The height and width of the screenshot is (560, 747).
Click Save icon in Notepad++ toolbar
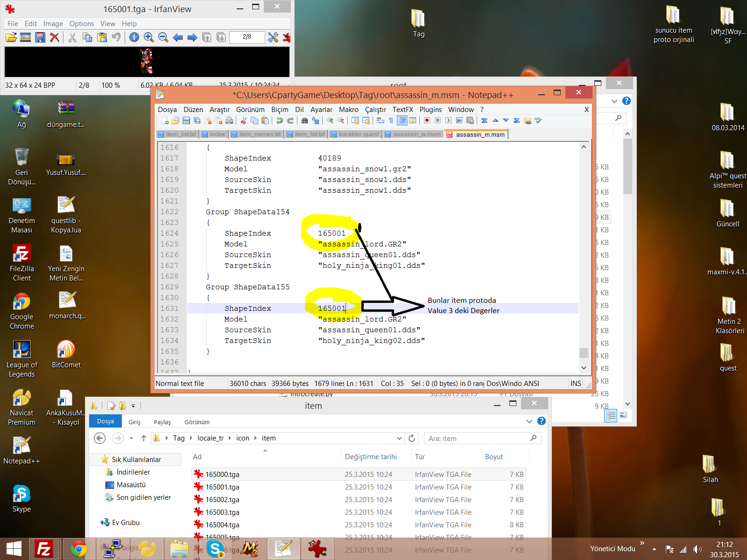[x=186, y=120]
